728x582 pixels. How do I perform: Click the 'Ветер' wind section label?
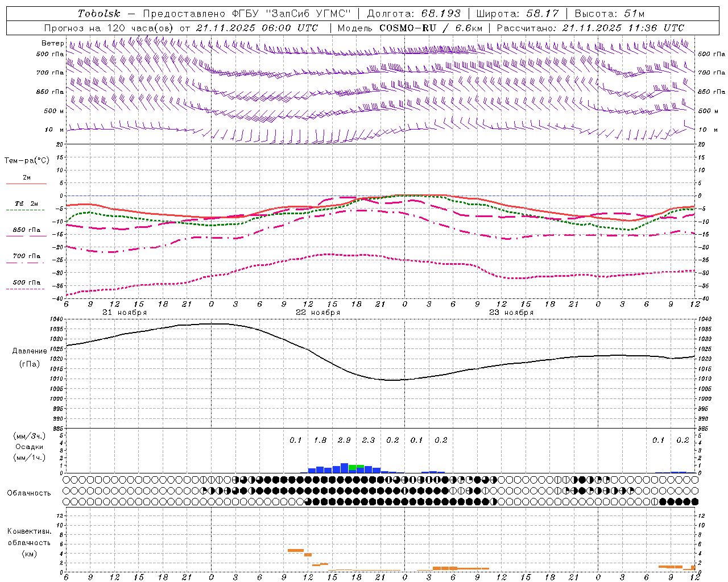click(52, 43)
